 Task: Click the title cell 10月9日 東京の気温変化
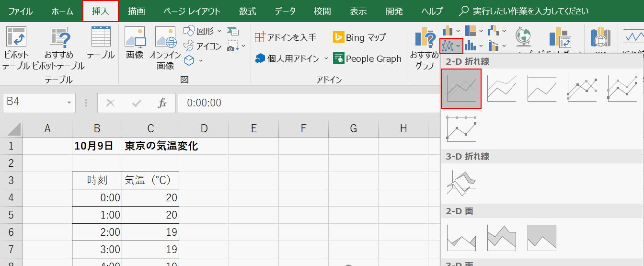[x=136, y=146]
